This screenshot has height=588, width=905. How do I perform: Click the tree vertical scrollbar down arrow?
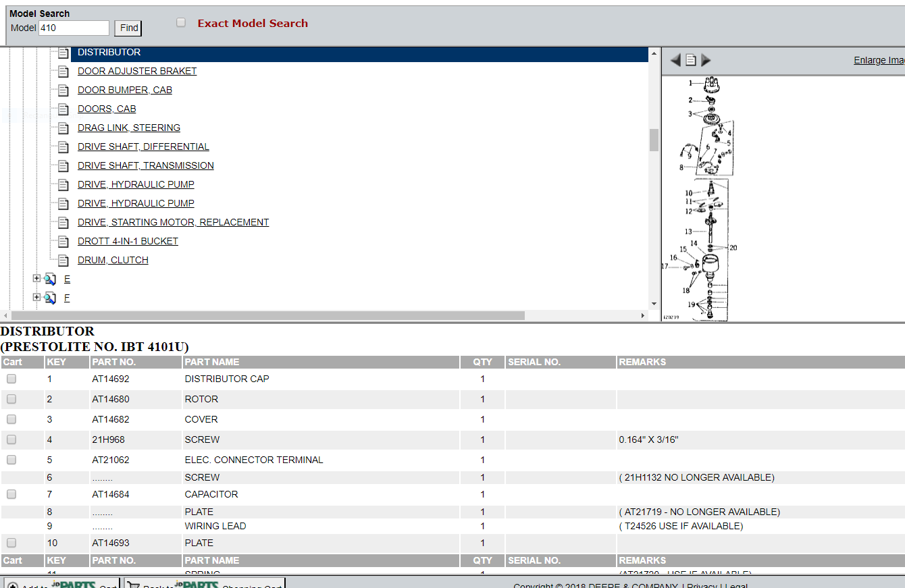click(654, 304)
